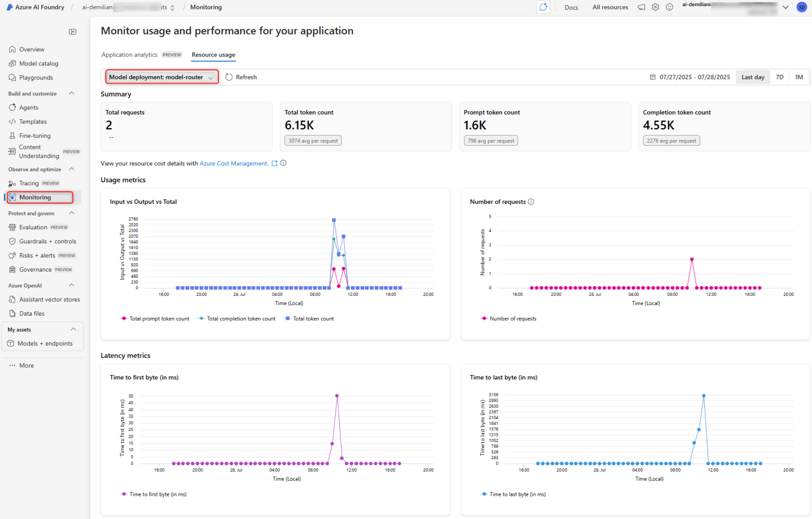812x519 pixels.
Task: Expand the account dropdown chevron in the header
Action: click(x=785, y=7)
